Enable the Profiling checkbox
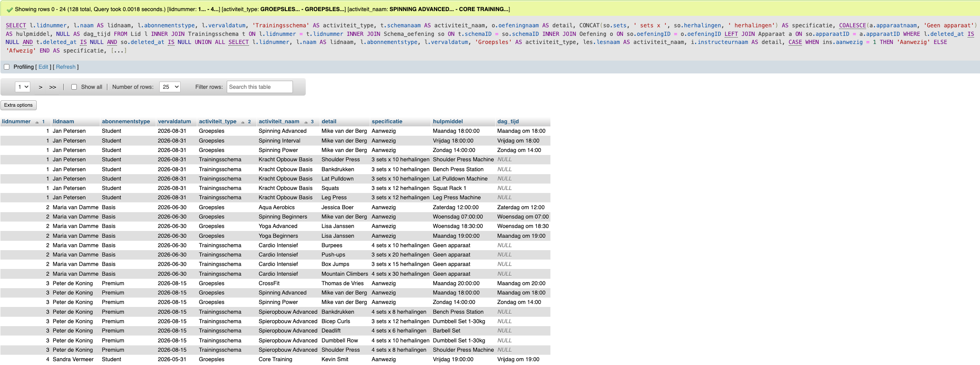Viewport: 980px width, 365px height. click(7, 67)
